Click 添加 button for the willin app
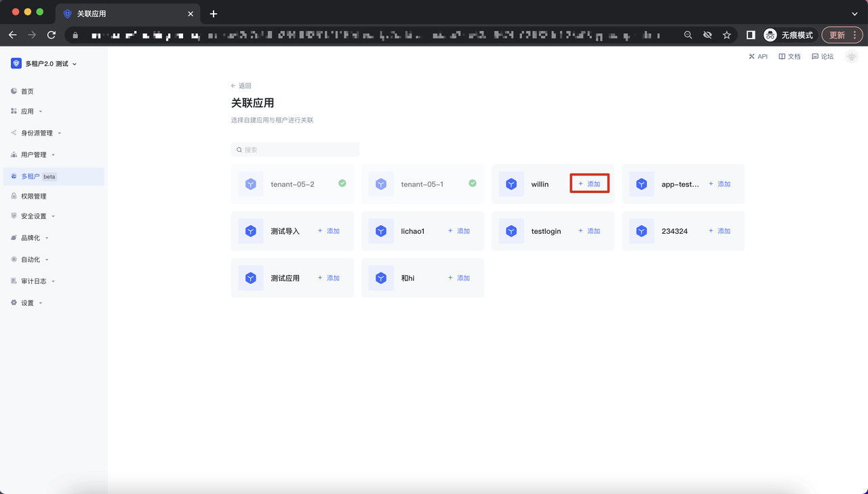The width and height of the screenshot is (868, 494). [589, 184]
